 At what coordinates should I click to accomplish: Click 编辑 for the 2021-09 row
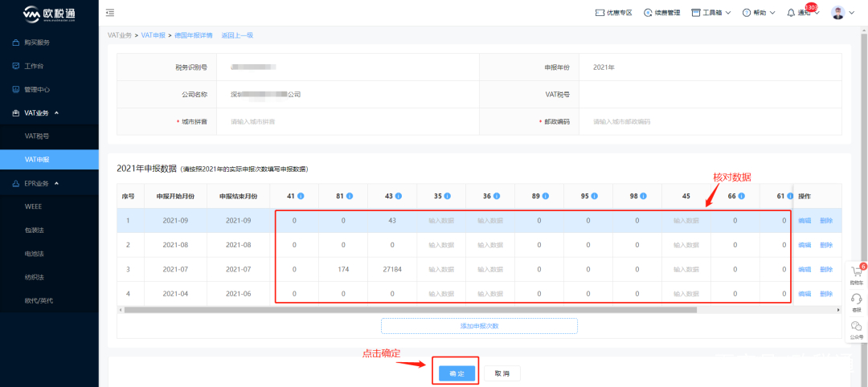805,221
